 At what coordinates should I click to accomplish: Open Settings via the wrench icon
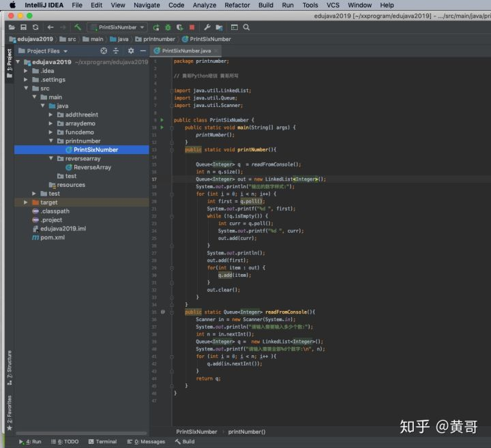(207, 27)
